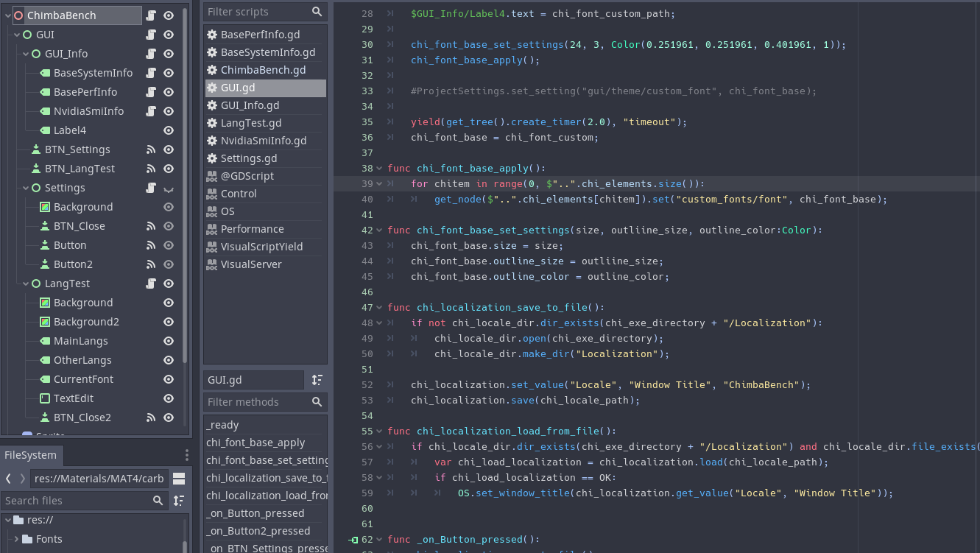
Task: Open the script icon on LangTest node
Action: pyautogui.click(x=151, y=283)
